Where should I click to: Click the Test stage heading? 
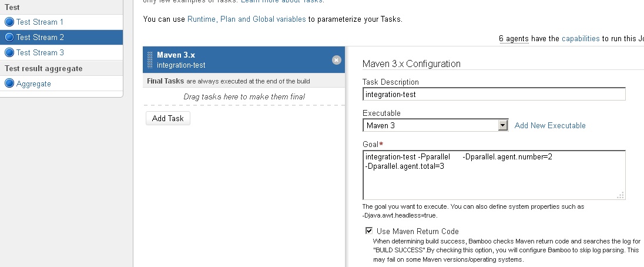(12, 7)
